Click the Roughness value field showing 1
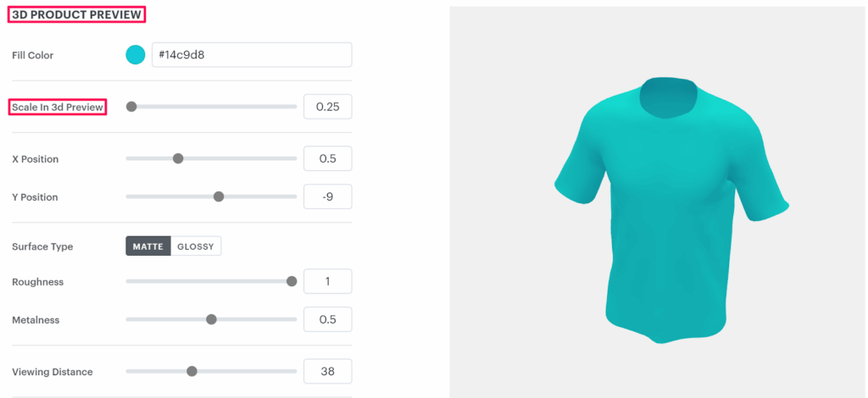 pos(328,281)
